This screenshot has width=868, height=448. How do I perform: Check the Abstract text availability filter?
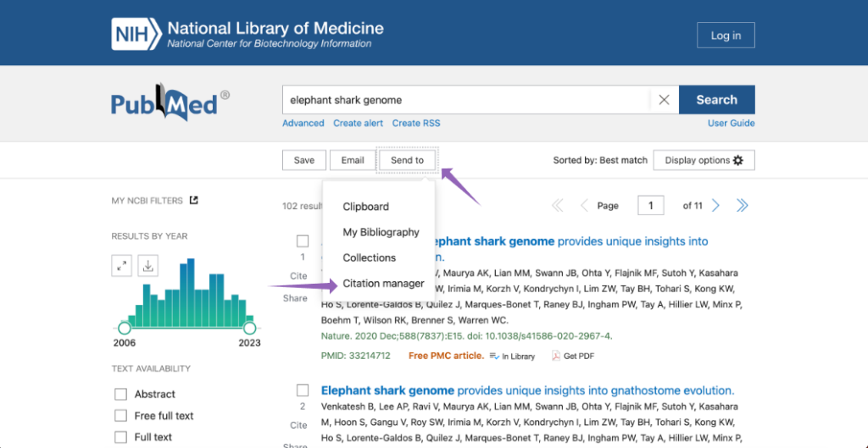120,395
